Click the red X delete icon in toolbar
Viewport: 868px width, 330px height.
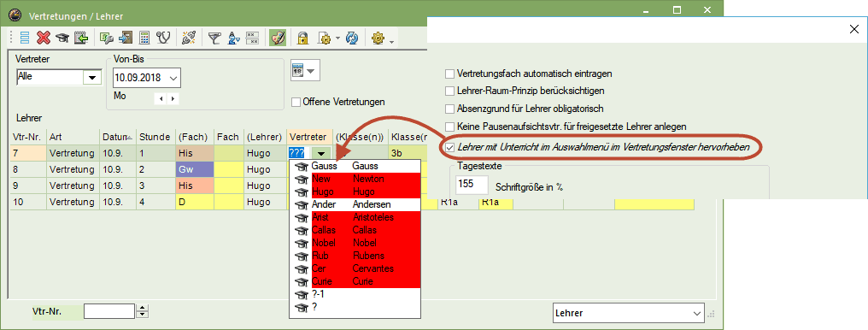(x=44, y=38)
